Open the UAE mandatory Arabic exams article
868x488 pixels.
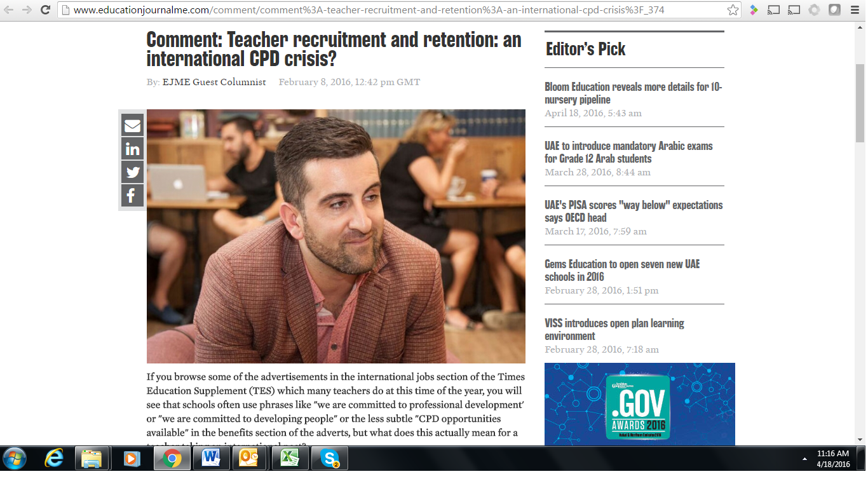[628, 152]
